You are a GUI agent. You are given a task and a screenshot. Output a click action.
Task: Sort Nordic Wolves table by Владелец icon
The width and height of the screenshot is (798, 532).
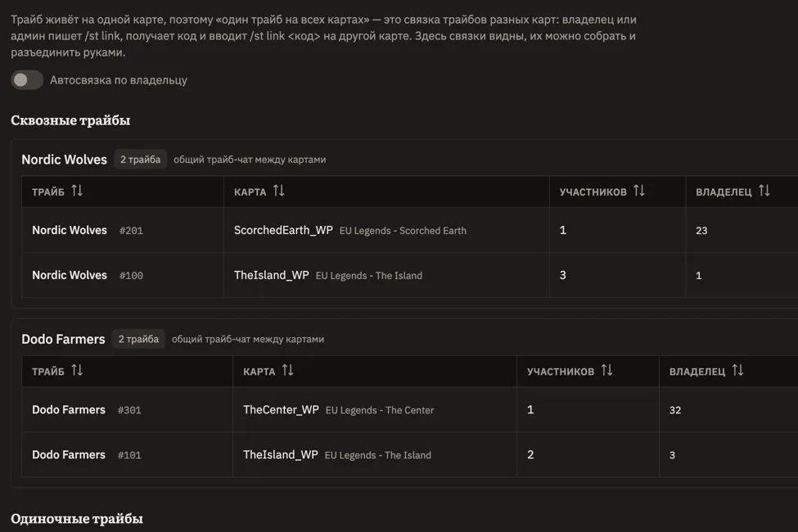tap(764, 191)
